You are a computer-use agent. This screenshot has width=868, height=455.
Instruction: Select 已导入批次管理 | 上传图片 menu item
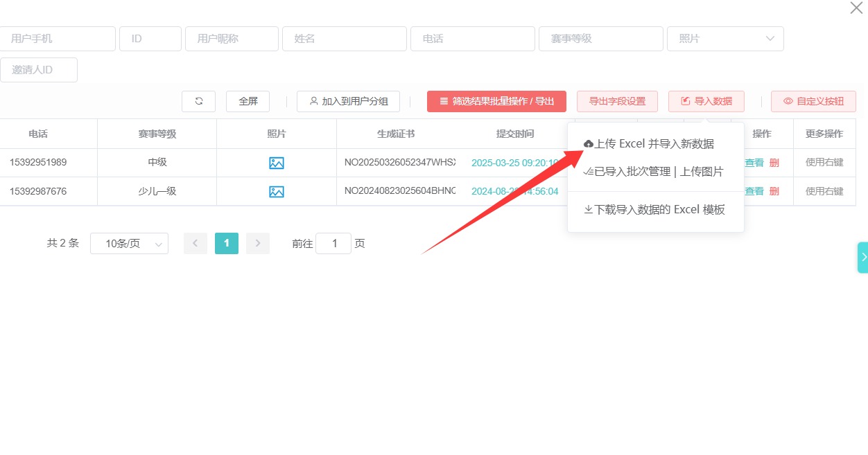click(654, 172)
